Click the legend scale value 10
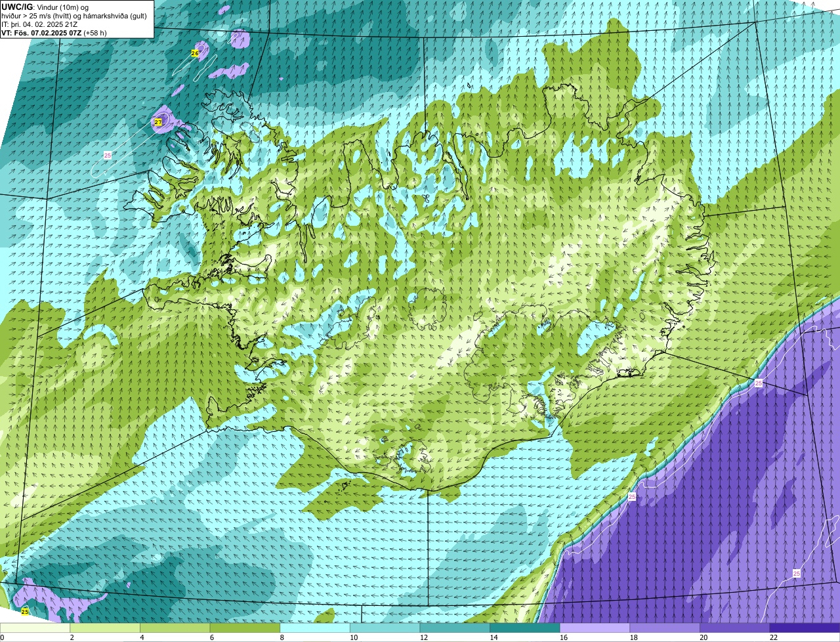This screenshot has height=642, width=840. pyautogui.click(x=354, y=637)
